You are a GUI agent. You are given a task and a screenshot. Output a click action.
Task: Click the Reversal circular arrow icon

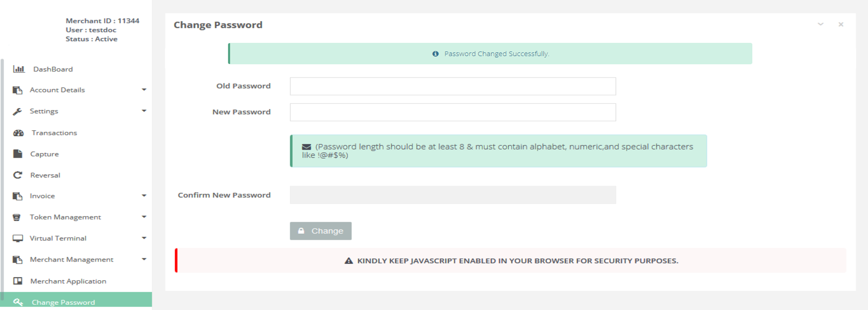[18, 175]
